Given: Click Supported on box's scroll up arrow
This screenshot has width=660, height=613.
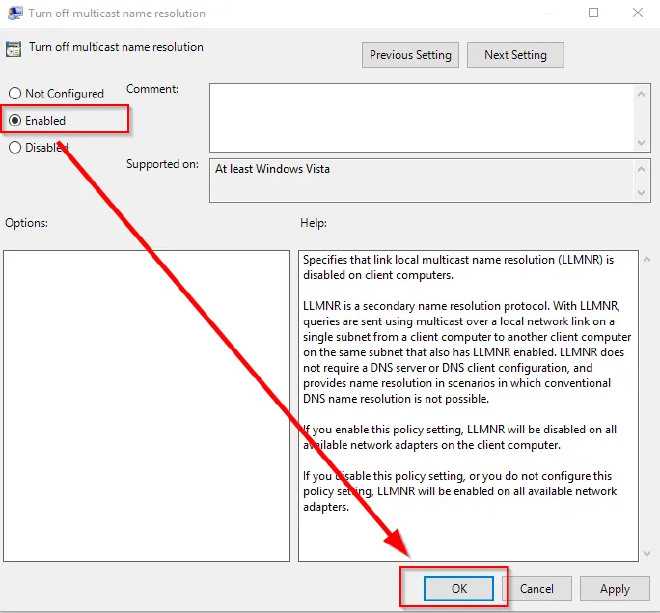Looking at the screenshot, I should point(642,168).
